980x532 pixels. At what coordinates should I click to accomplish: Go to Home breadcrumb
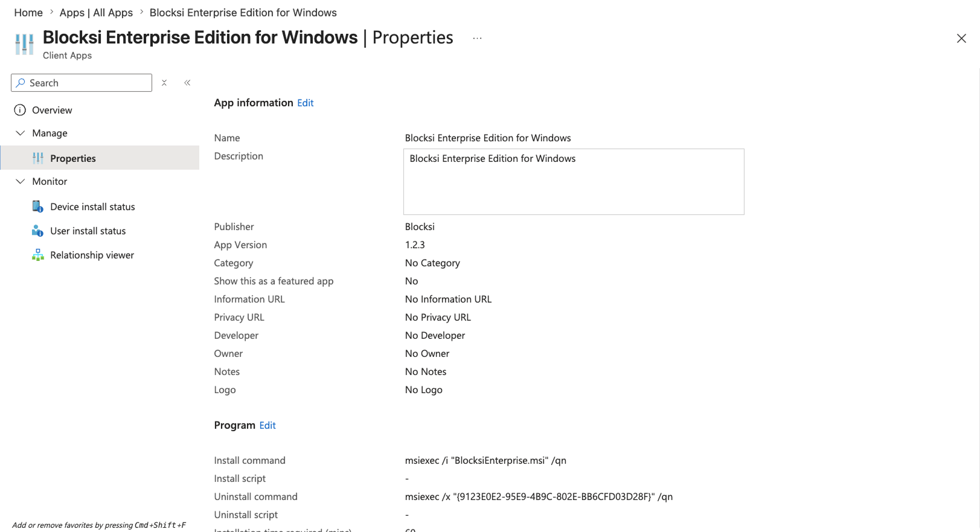pos(28,13)
